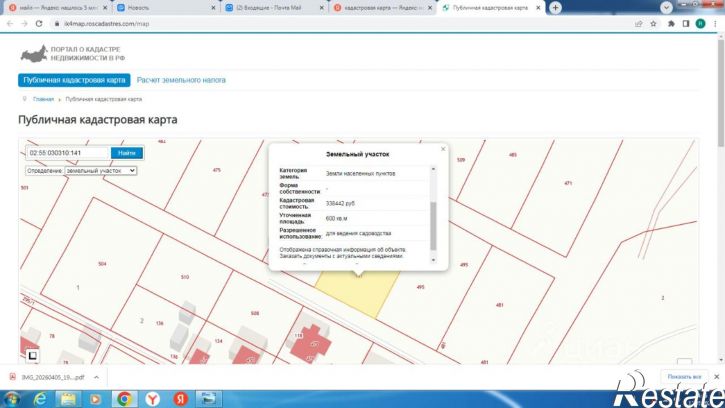Go forward in browser history

point(25,24)
